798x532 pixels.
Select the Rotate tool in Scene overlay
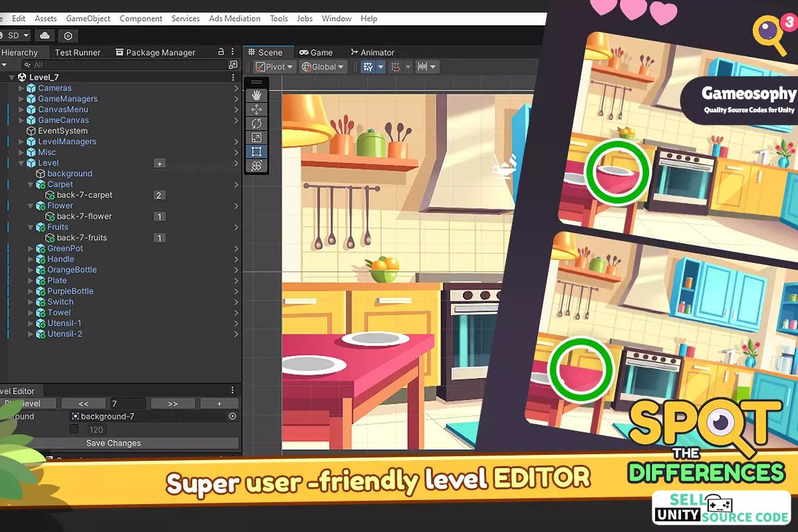[257, 123]
